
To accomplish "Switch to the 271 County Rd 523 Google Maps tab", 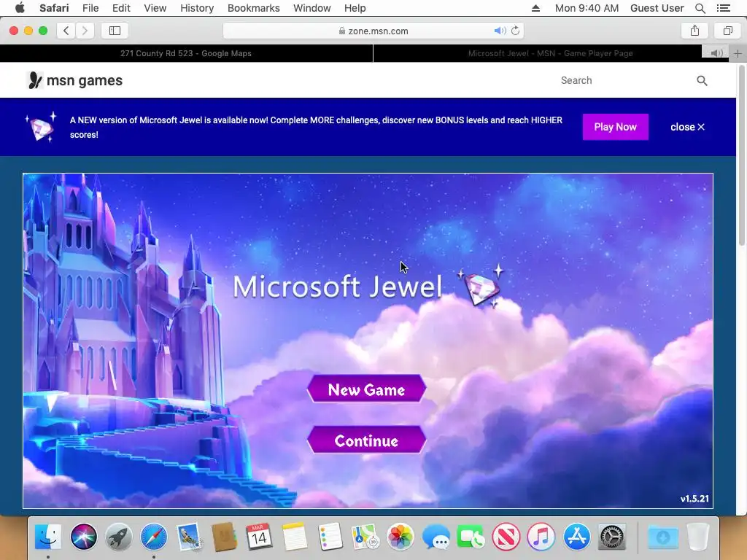I will [186, 53].
